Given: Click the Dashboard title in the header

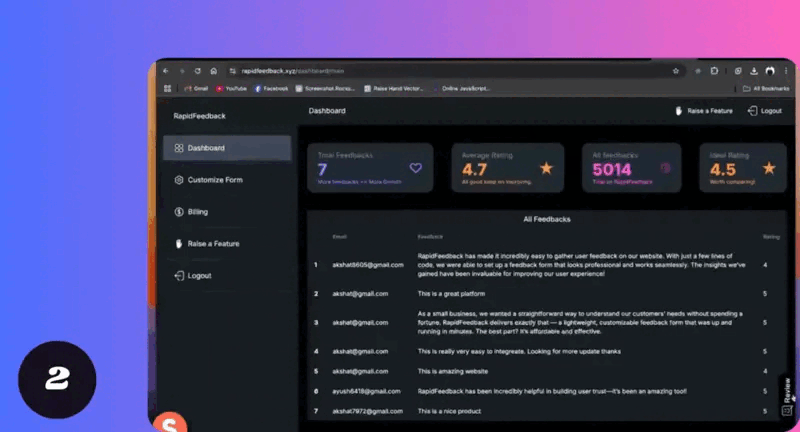Looking at the screenshot, I should point(327,111).
